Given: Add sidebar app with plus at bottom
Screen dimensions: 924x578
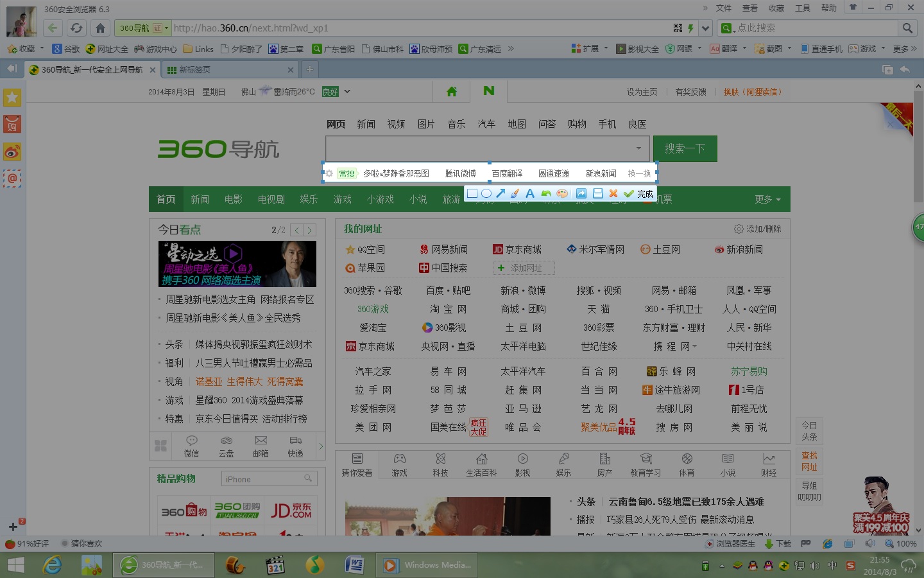Looking at the screenshot, I should (13, 527).
